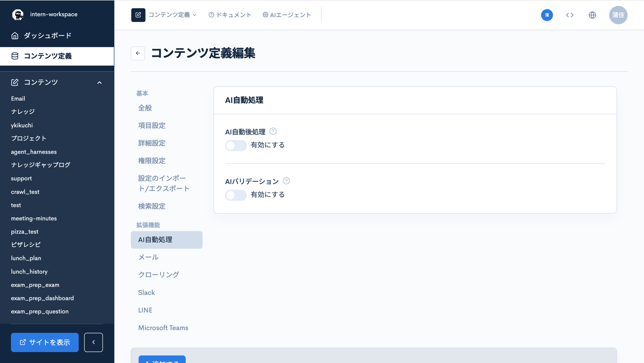Click the サイトを表示 button

click(45, 342)
